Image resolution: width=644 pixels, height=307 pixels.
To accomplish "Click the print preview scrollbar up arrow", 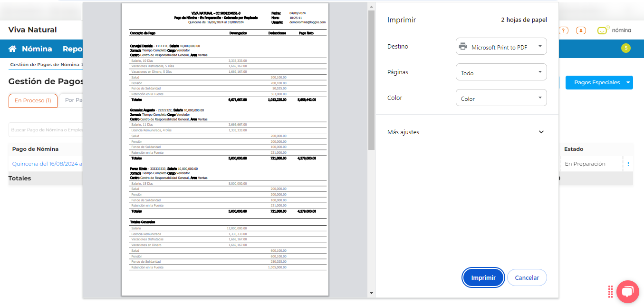I will (x=371, y=6).
